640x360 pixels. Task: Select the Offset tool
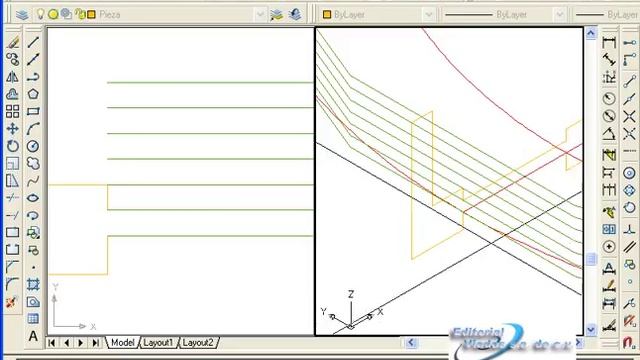[13, 94]
